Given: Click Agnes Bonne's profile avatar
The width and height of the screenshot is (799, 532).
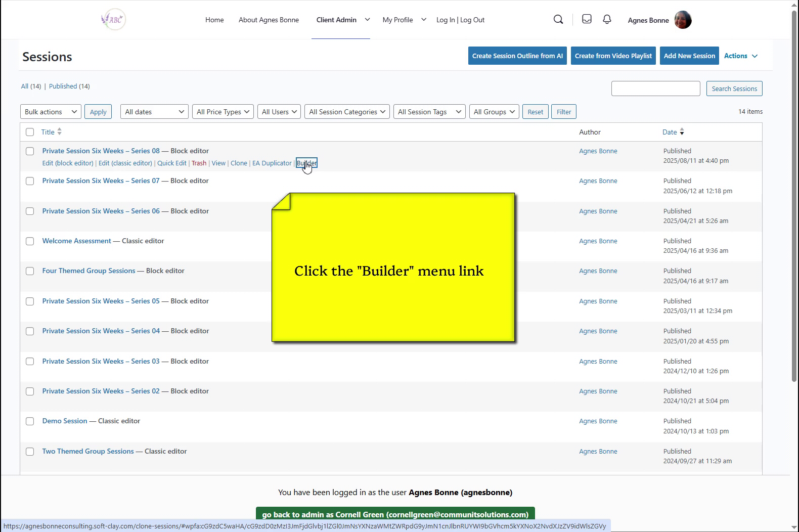Looking at the screenshot, I should (683, 20).
